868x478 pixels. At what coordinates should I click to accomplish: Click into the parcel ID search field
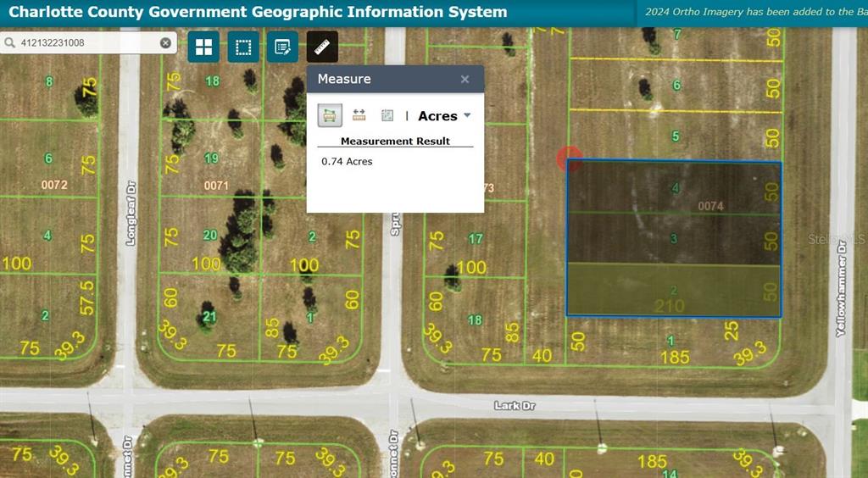click(x=85, y=42)
